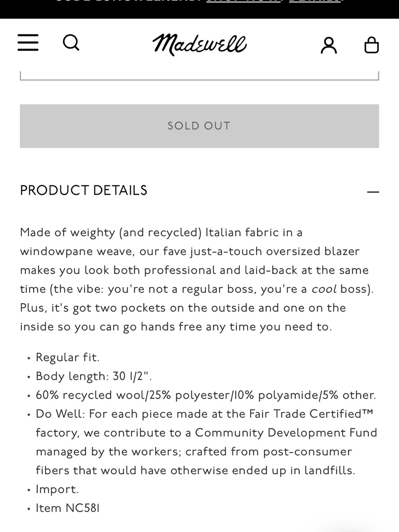Select the Item NC581 text line
Screen dimensions: 399x532
67,508
